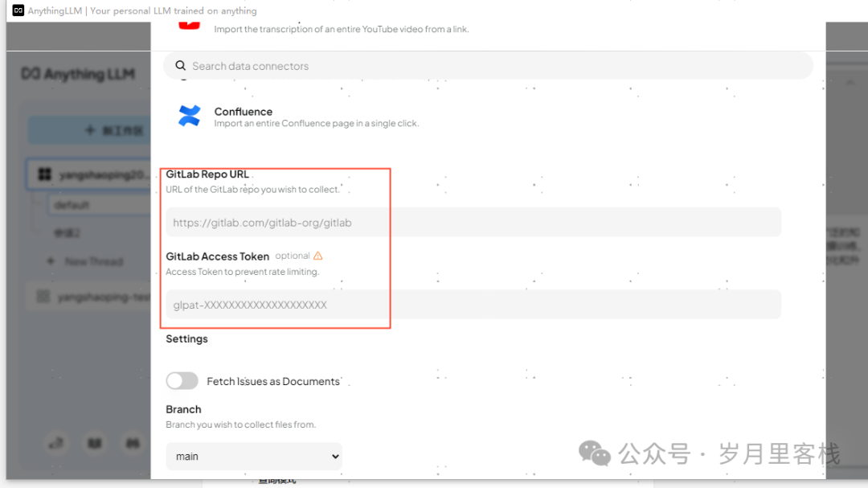This screenshot has height=488, width=868.
Task: Click the middle sidebar footer icon
Action: [95, 443]
